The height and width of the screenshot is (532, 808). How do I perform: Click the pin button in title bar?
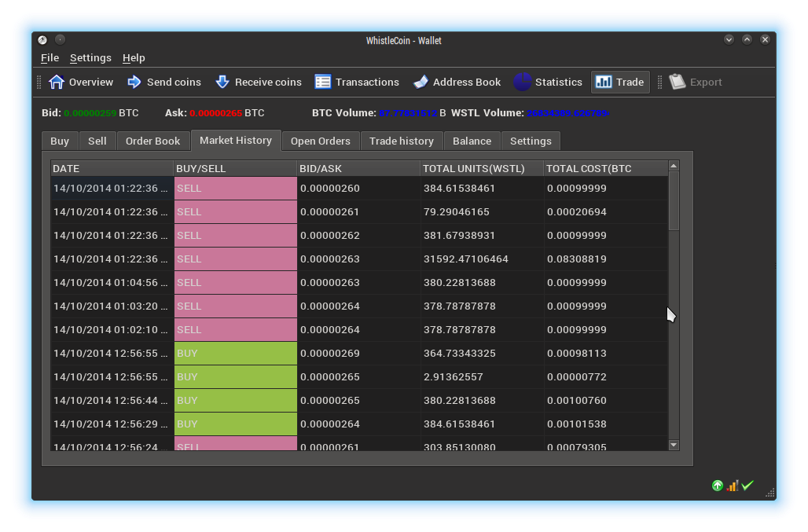(60, 39)
